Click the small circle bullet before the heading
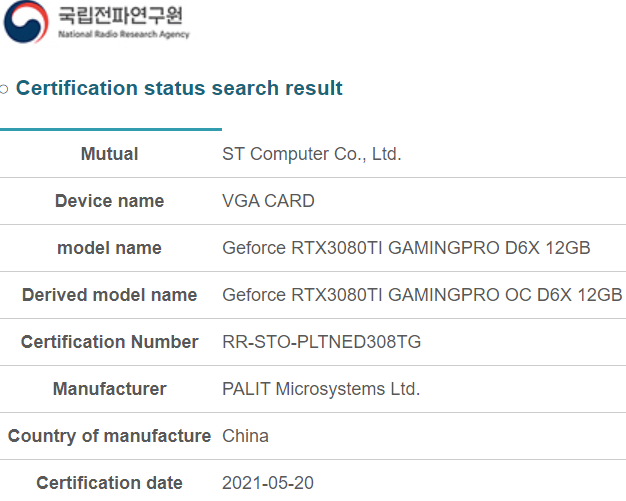Image resolution: width=626 pixels, height=501 pixels. coord(5,89)
